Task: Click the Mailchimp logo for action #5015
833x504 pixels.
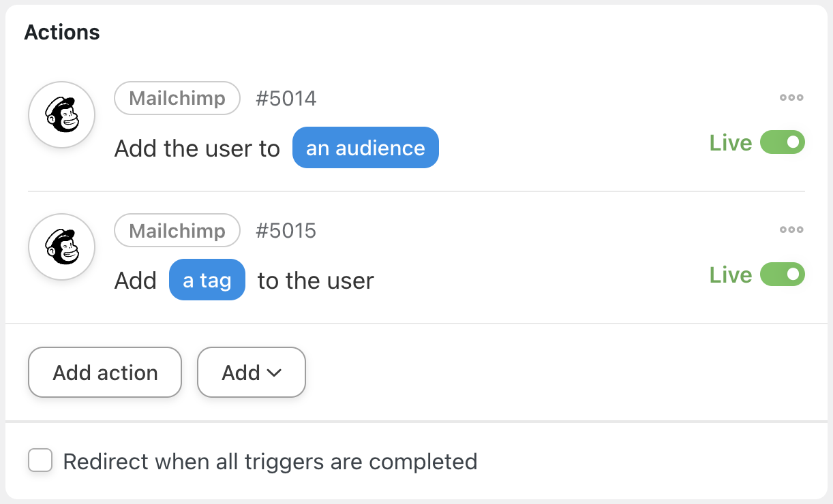Action: [61, 247]
